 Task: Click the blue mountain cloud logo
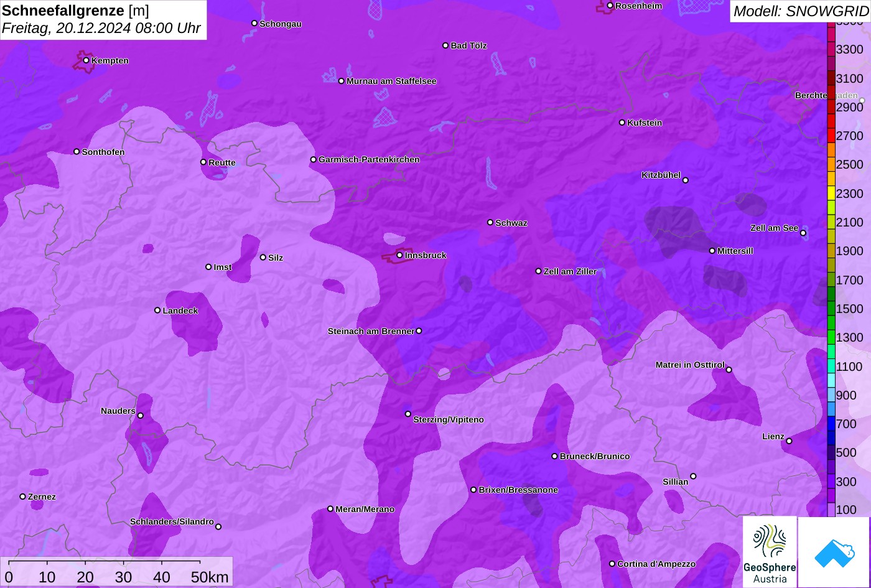click(834, 552)
